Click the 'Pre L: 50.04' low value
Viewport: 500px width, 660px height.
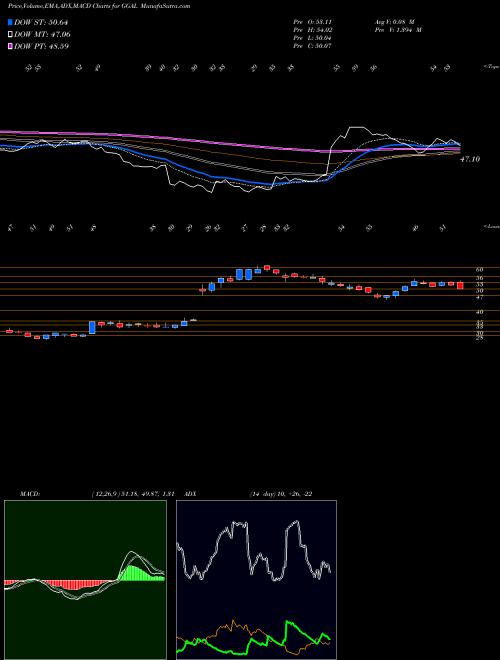pos(313,38)
